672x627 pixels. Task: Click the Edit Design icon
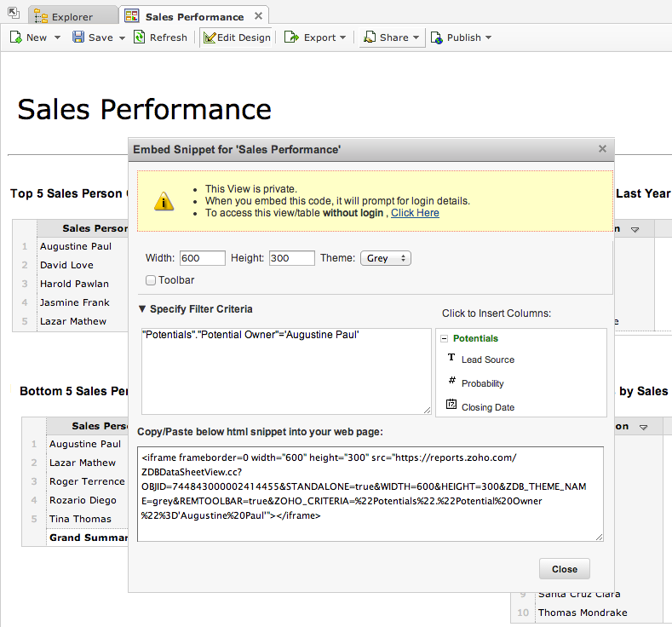(210, 37)
